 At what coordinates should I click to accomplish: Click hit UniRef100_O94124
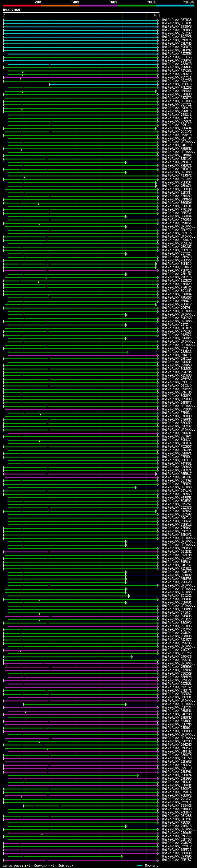click(x=177, y=125)
